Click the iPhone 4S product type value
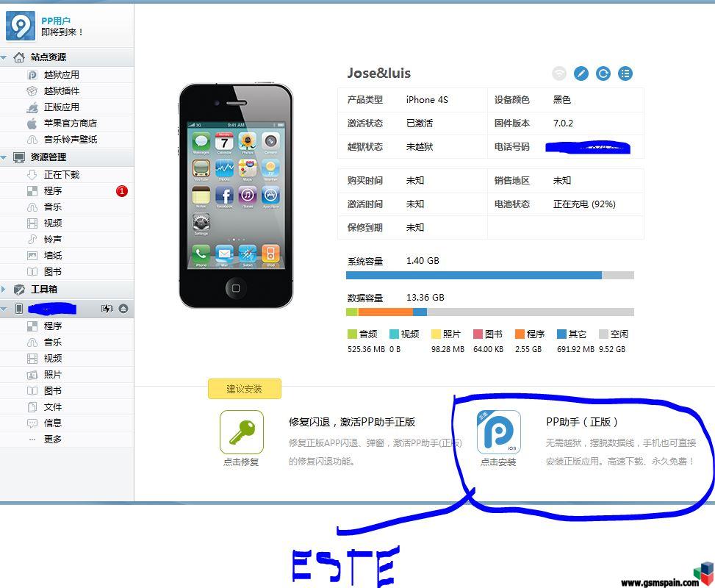 (x=427, y=99)
